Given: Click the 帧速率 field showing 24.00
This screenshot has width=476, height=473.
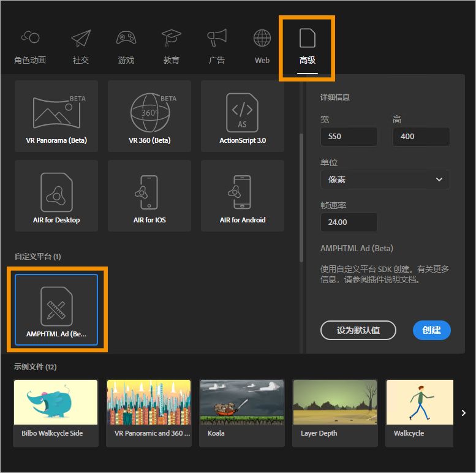Looking at the screenshot, I should click(349, 222).
